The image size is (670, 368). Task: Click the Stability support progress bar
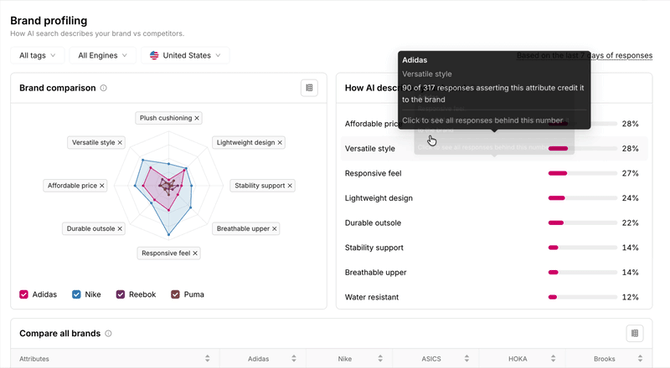coord(582,248)
